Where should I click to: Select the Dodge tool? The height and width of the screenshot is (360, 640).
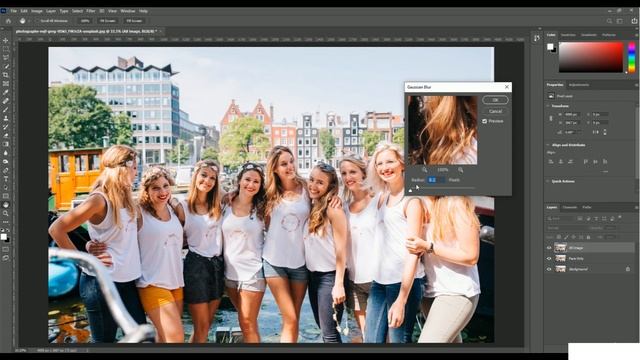point(6,161)
